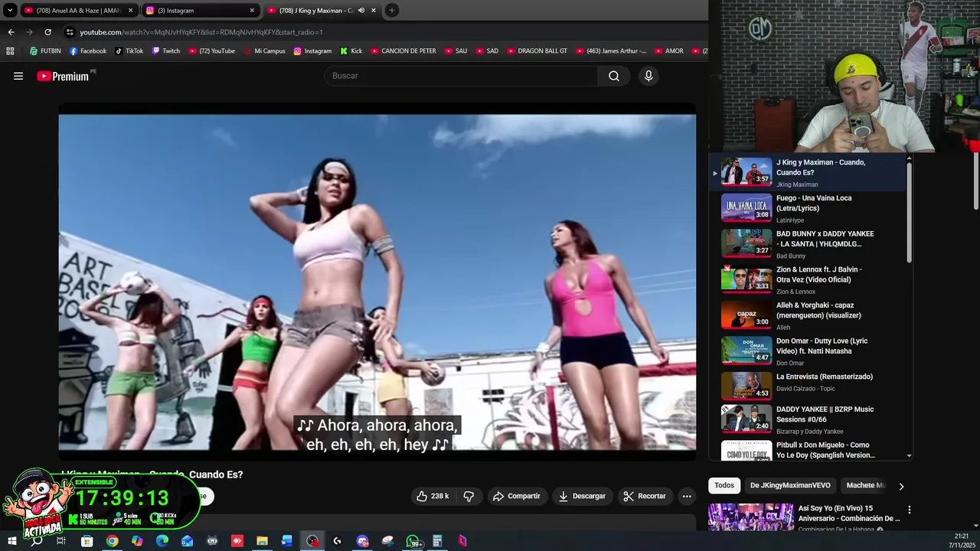The height and width of the screenshot is (551, 980).
Task: Open the Chrome apps grid shortcut
Action: [10, 51]
